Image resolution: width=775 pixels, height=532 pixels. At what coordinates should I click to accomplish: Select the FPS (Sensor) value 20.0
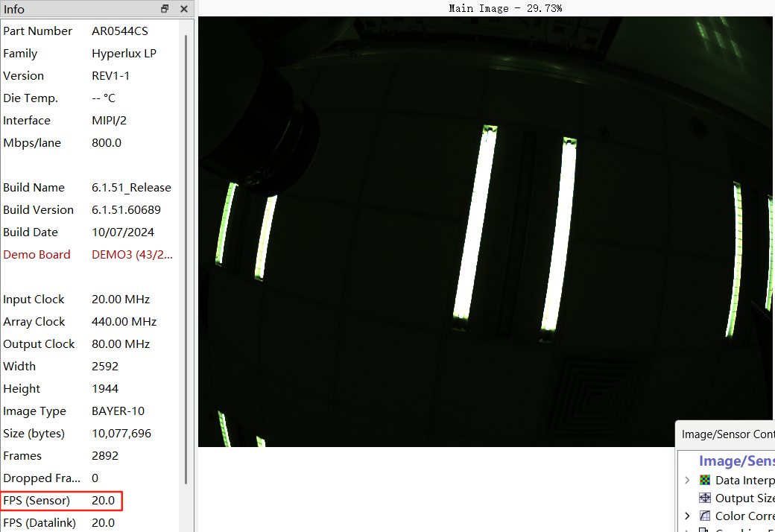104,501
